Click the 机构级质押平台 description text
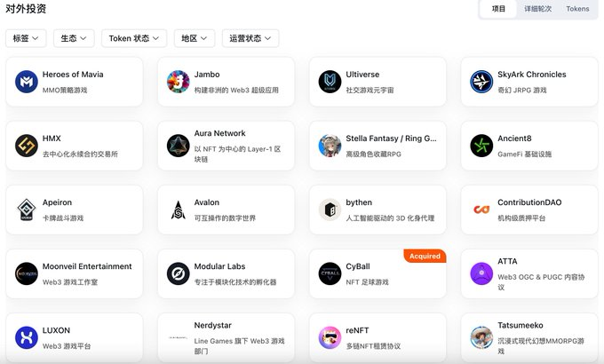The width and height of the screenshot is (604, 364). tap(521, 218)
